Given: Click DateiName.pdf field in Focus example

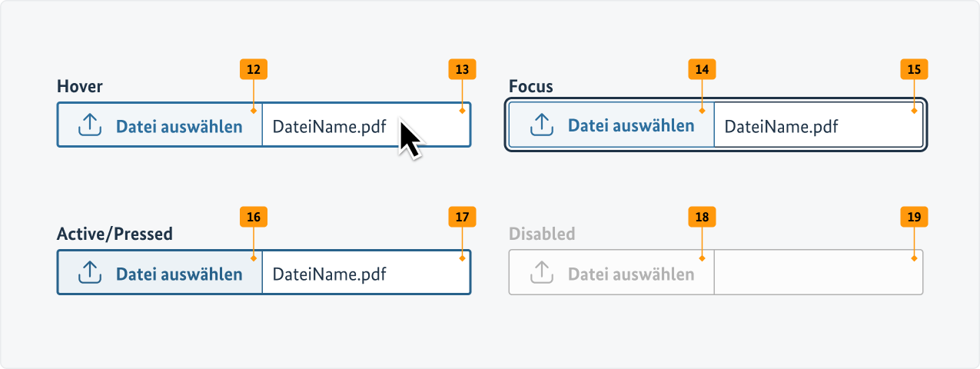Looking at the screenshot, I should [x=782, y=127].
